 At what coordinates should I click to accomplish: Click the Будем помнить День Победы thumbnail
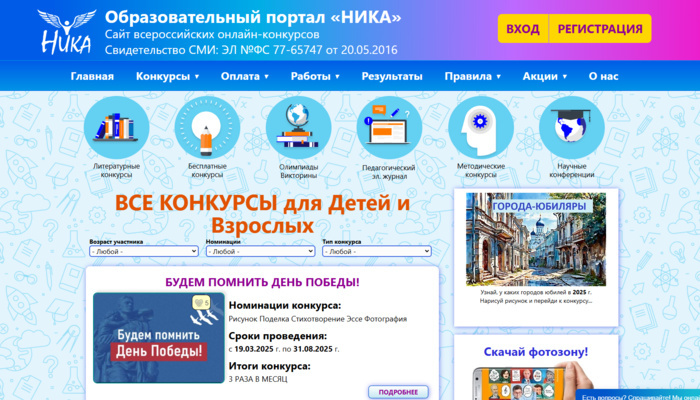coord(158,338)
